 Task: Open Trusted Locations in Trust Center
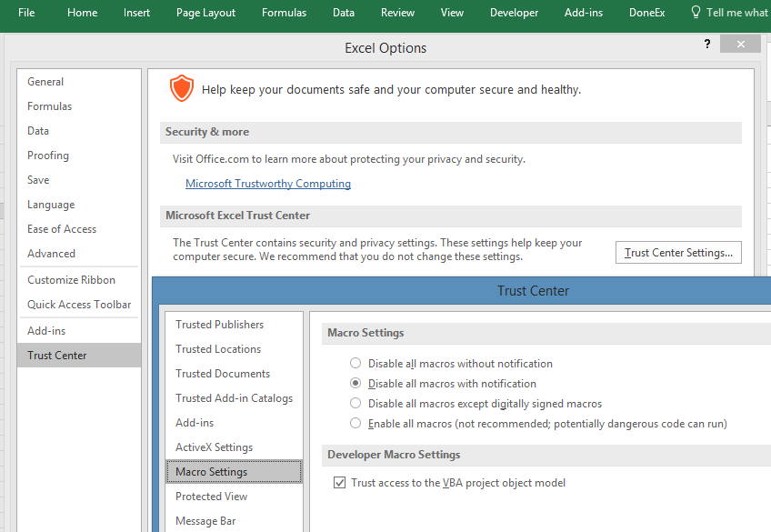234,349
